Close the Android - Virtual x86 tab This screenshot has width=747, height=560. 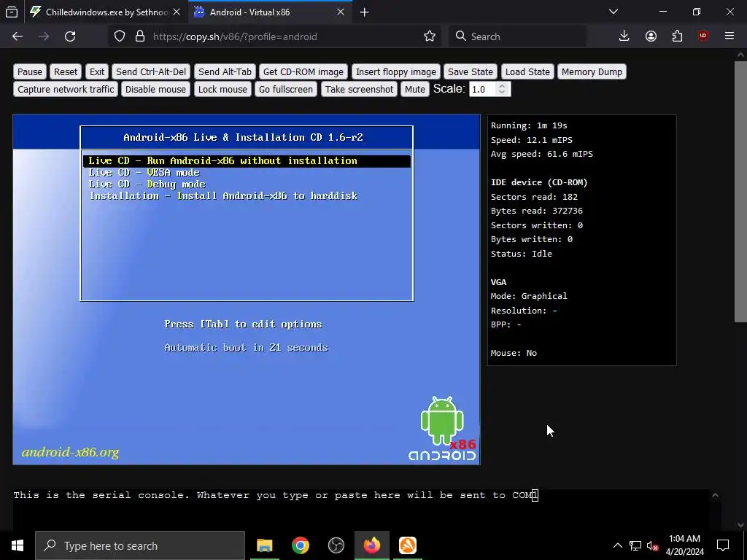click(x=341, y=12)
